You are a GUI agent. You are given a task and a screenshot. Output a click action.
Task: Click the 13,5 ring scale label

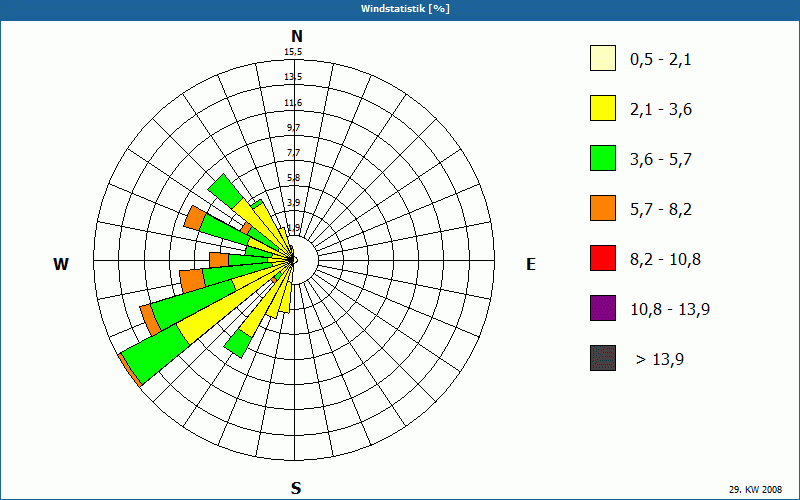(x=293, y=77)
